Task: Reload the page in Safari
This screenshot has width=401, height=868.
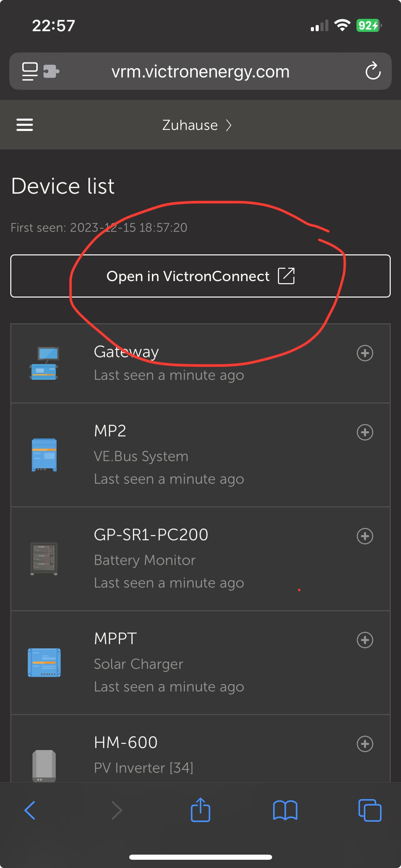Action: (373, 71)
